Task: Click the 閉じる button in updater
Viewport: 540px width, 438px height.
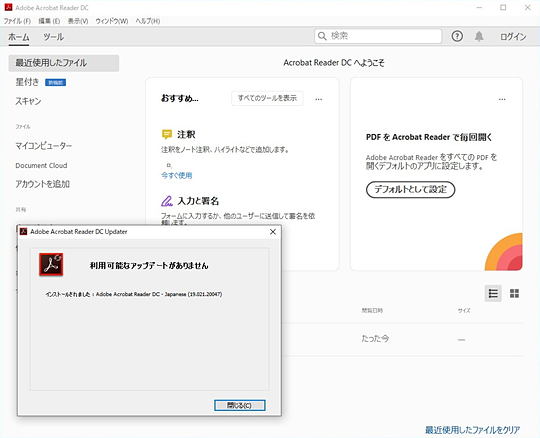Action: pyautogui.click(x=240, y=406)
